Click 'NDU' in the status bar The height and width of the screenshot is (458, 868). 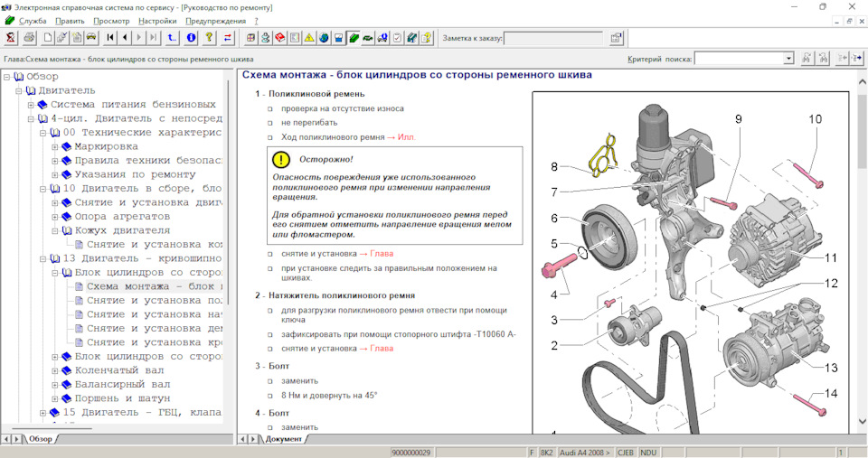tap(648, 453)
